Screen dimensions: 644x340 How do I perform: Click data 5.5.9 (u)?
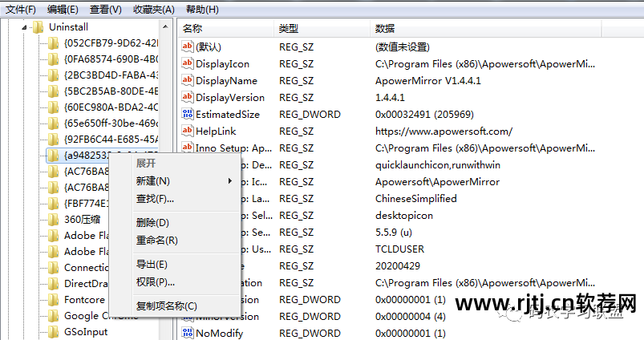(394, 233)
